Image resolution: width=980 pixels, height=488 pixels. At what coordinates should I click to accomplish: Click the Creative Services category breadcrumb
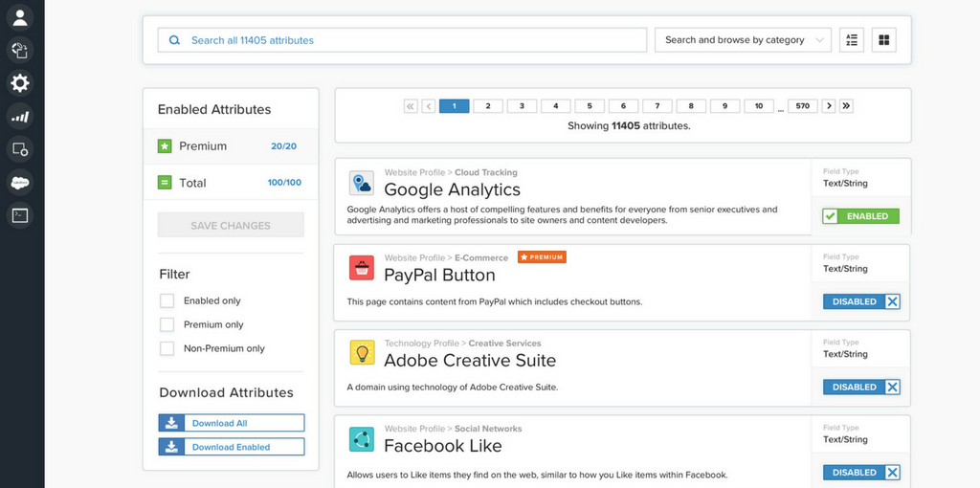point(505,344)
